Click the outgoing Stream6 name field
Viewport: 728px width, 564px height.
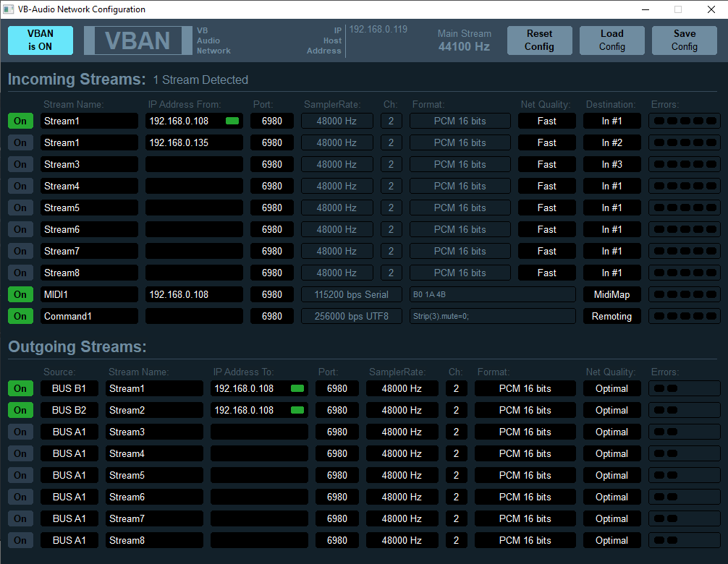(x=154, y=497)
